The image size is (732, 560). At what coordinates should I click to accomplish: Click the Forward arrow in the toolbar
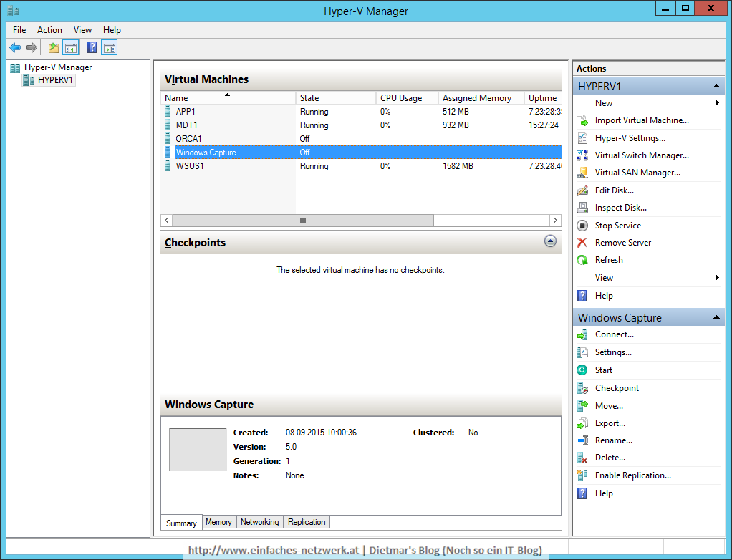[32, 47]
